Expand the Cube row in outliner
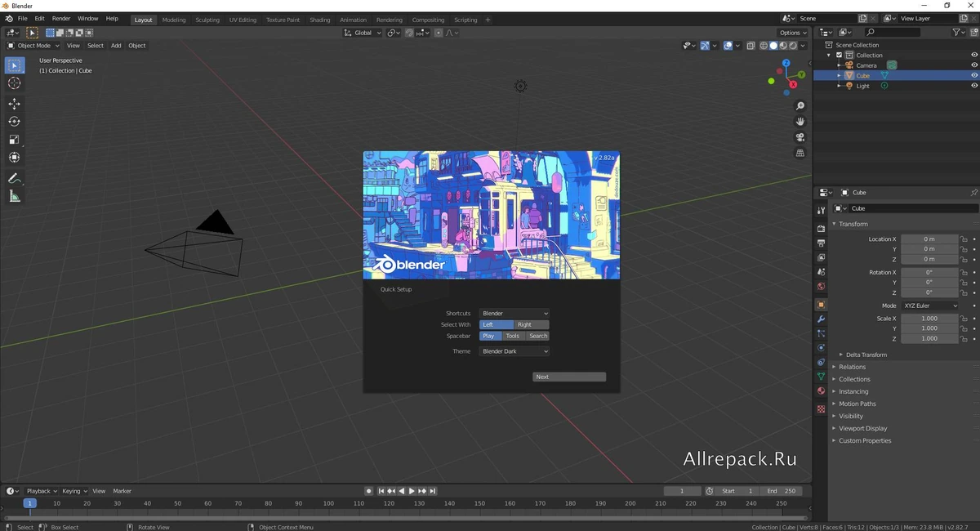The width and height of the screenshot is (980, 531). pyautogui.click(x=839, y=75)
